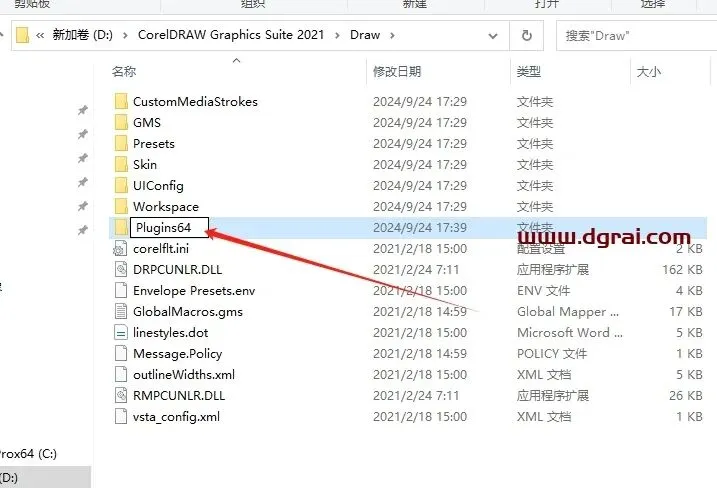Screen dimensions: 717x488
Task: Select the corelflt.ini file name
Action: click(161, 249)
